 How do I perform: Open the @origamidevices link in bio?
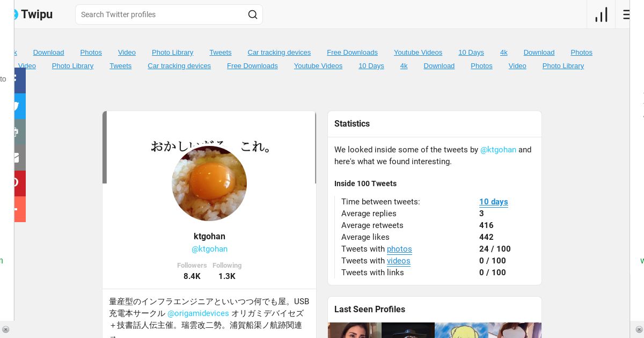pyautogui.click(x=198, y=313)
